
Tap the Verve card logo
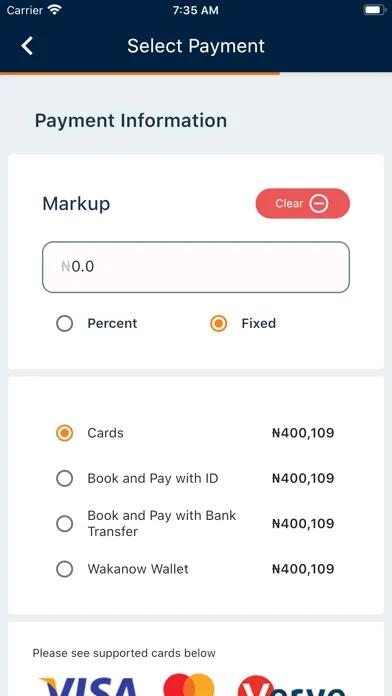point(292,686)
